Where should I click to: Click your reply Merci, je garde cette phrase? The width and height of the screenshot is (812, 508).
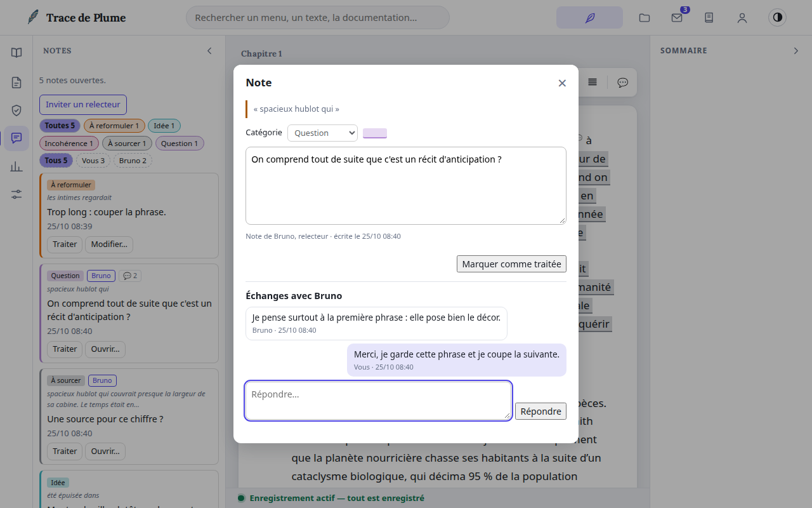pos(457,360)
